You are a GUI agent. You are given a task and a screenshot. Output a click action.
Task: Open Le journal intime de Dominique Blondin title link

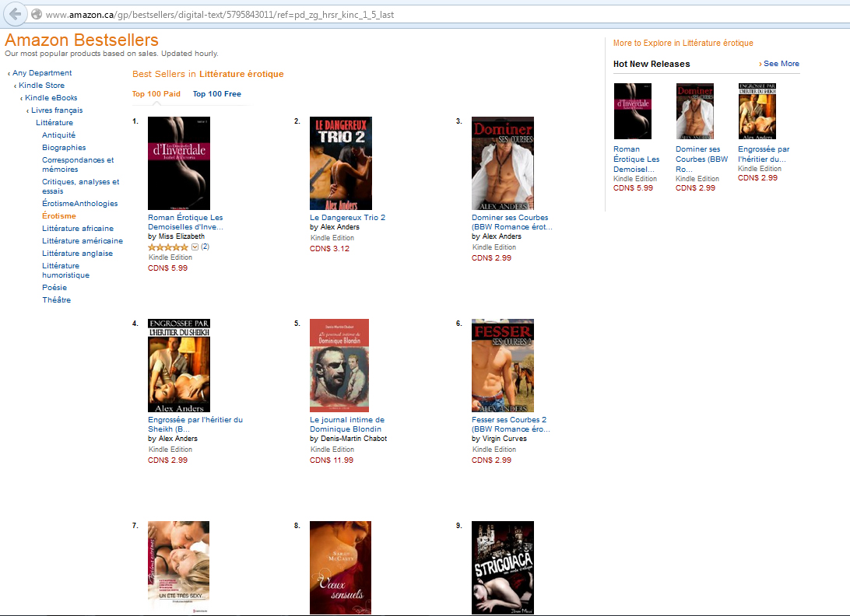point(347,424)
